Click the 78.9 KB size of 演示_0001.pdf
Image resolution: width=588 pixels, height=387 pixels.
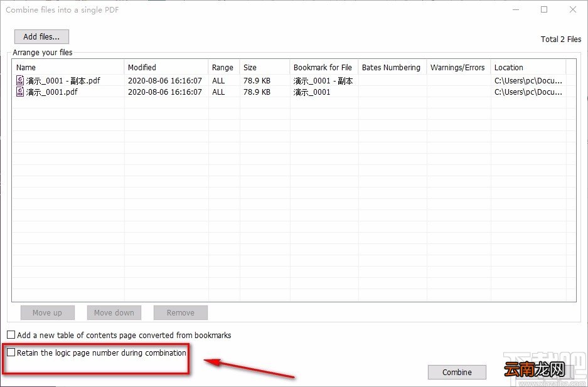[257, 92]
